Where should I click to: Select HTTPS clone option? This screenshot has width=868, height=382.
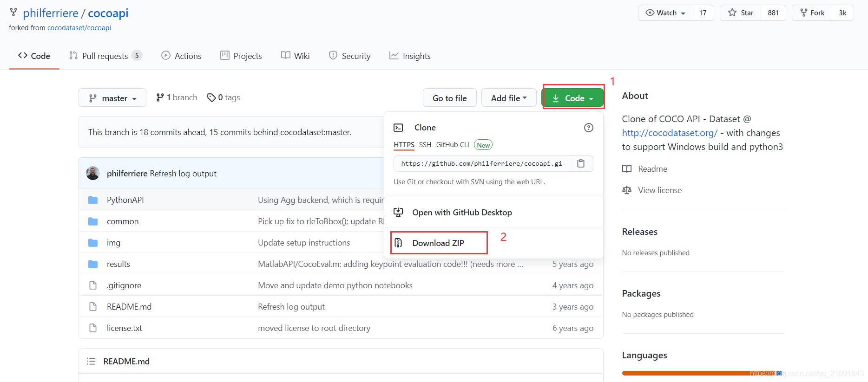(x=404, y=145)
